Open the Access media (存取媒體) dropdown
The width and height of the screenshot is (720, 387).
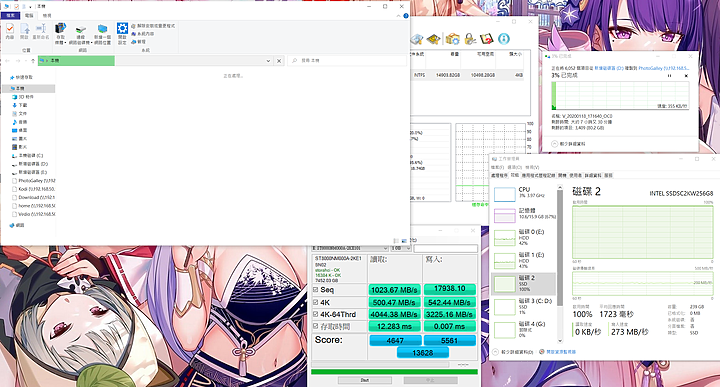coord(60,34)
